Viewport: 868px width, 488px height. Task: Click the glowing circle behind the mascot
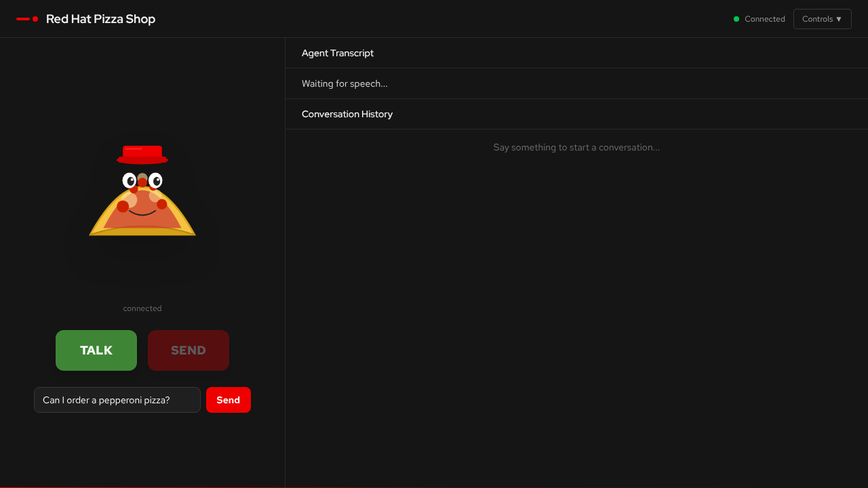(x=142, y=210)
